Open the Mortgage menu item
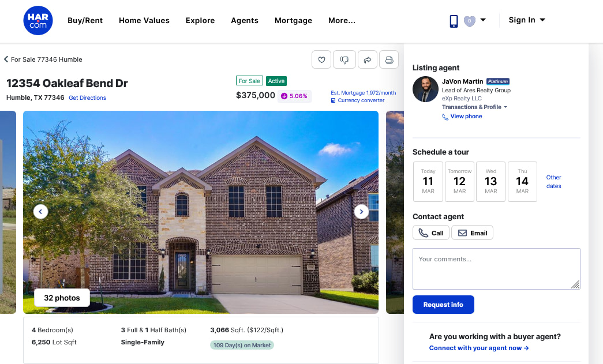The width and height of the screenshot is (603, 364). pyautogui.click(x=294, y=20)
